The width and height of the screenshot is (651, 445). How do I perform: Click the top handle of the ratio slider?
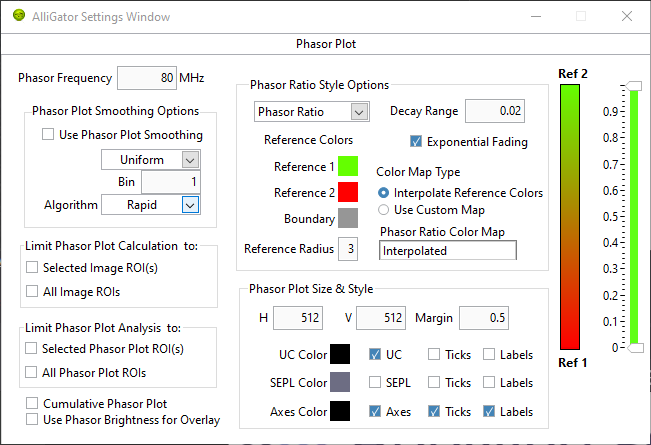pyautogui.click(x=634, y=86)
